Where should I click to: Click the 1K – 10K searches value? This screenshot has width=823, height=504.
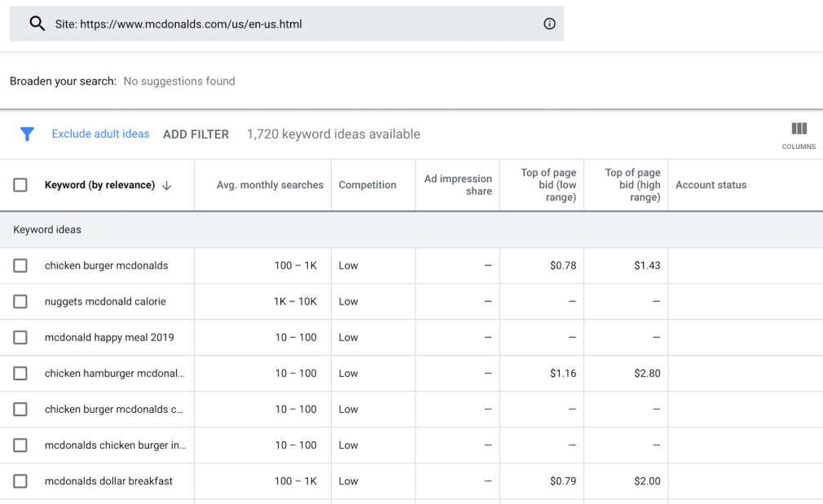295,301
